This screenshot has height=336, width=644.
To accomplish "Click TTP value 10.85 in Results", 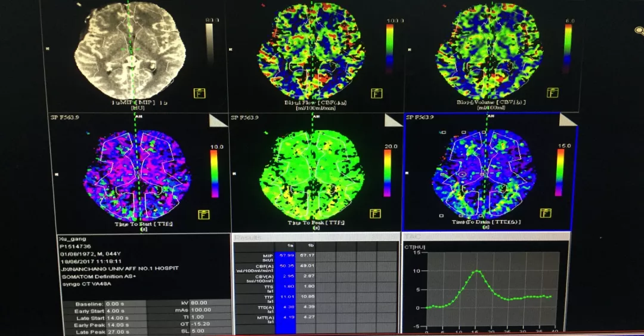I will point(308,297).
